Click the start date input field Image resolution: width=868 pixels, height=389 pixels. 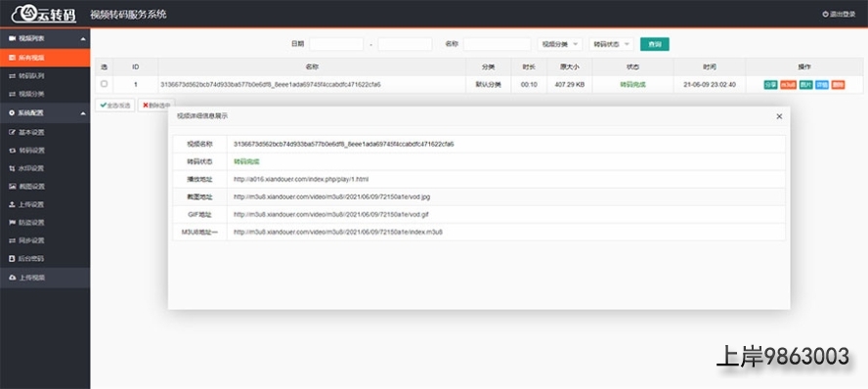336,44
